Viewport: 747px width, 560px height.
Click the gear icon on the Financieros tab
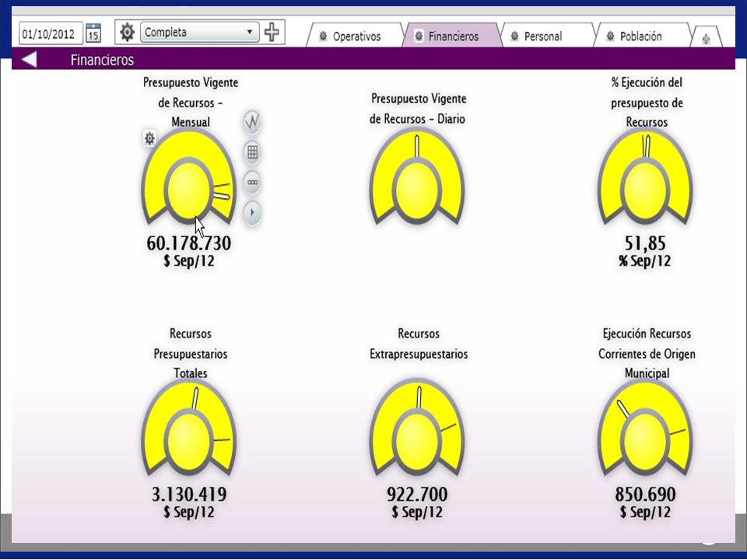[419, 37]
